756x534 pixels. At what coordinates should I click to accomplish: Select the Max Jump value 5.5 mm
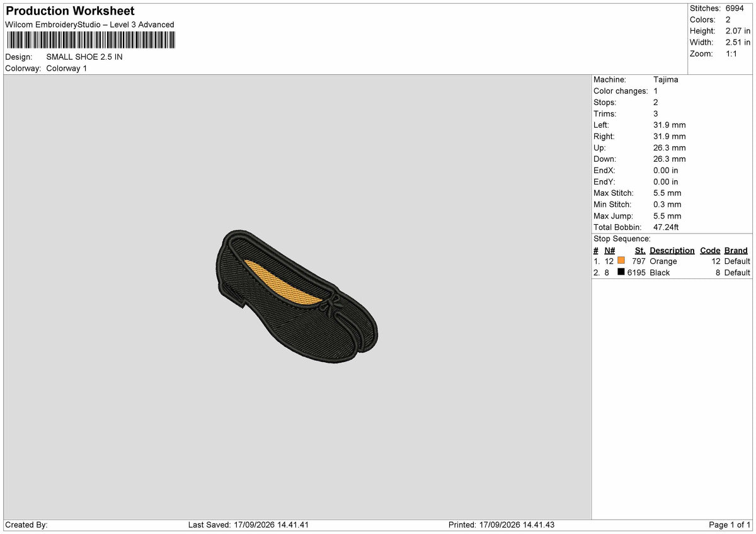[667, 215]
